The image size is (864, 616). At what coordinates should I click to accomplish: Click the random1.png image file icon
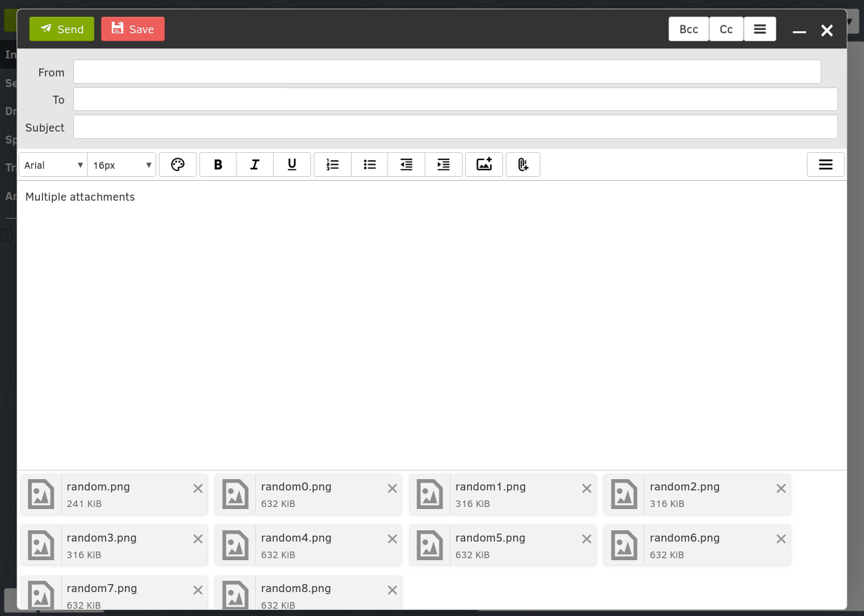click(x=430, y=494)
